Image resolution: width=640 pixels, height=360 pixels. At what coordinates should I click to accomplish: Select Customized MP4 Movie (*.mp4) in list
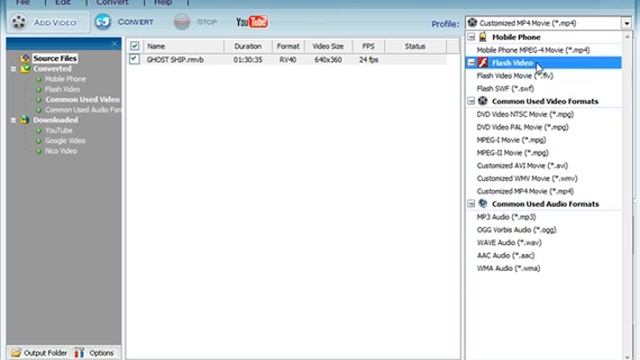[x=525, y=191]
